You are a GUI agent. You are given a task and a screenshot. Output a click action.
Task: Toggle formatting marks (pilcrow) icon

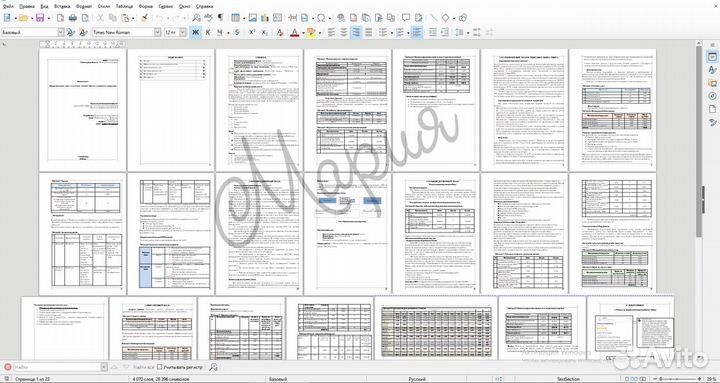(x=221, y=18)
